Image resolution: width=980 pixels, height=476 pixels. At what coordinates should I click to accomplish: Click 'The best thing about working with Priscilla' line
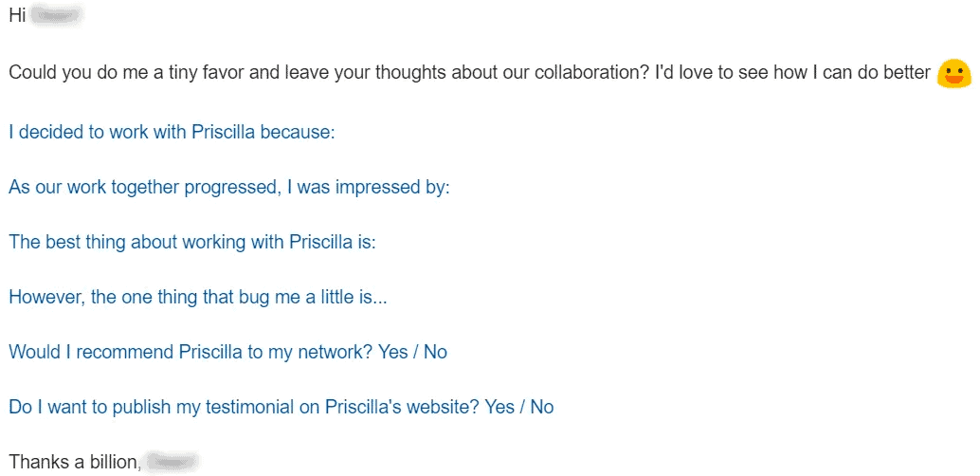click(x=191, y=242)
